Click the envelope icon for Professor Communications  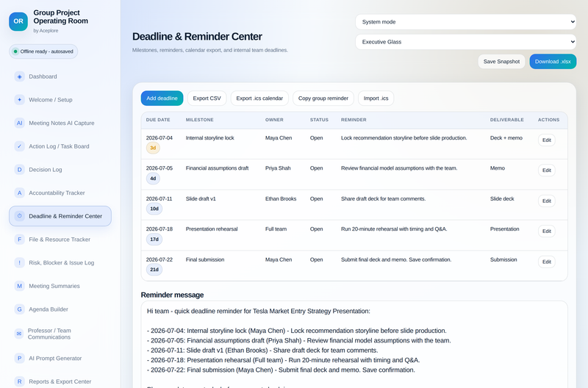click(x=19, y=334)
